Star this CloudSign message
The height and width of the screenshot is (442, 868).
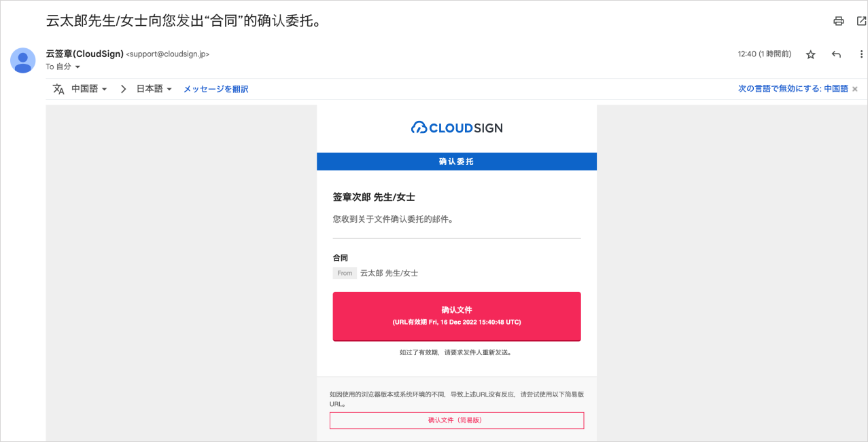coord(810,54)
